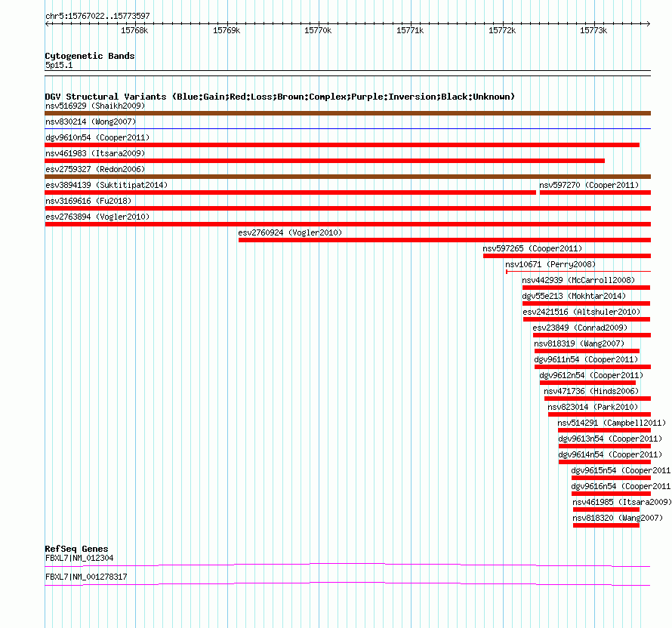This screenshot has height=628, width=672.
Task: Click dgv9613n54 (Cooper2011) label
Action: click(610, 439)
